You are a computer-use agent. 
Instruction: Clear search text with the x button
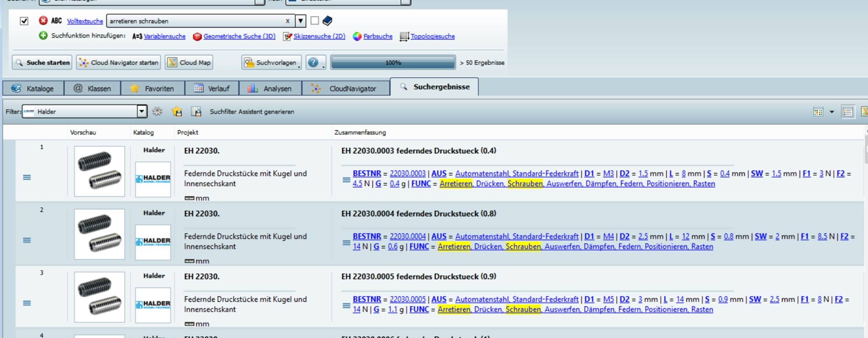287,21
